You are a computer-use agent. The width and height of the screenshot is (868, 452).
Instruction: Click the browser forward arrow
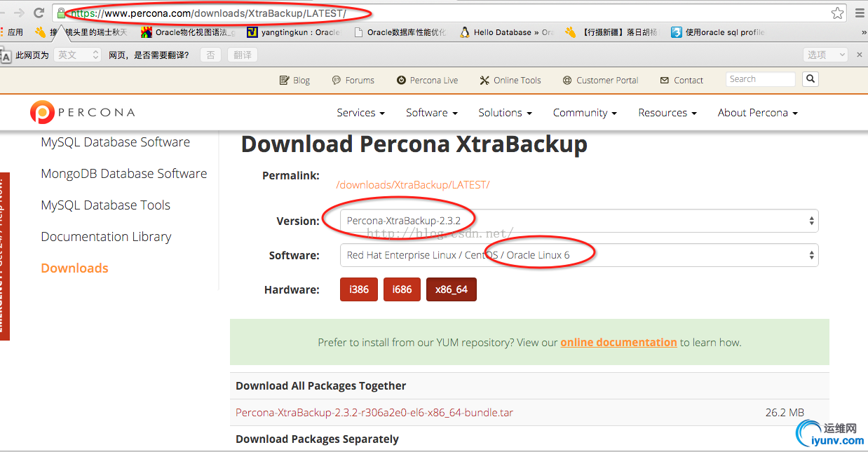[x=18, y=13]
